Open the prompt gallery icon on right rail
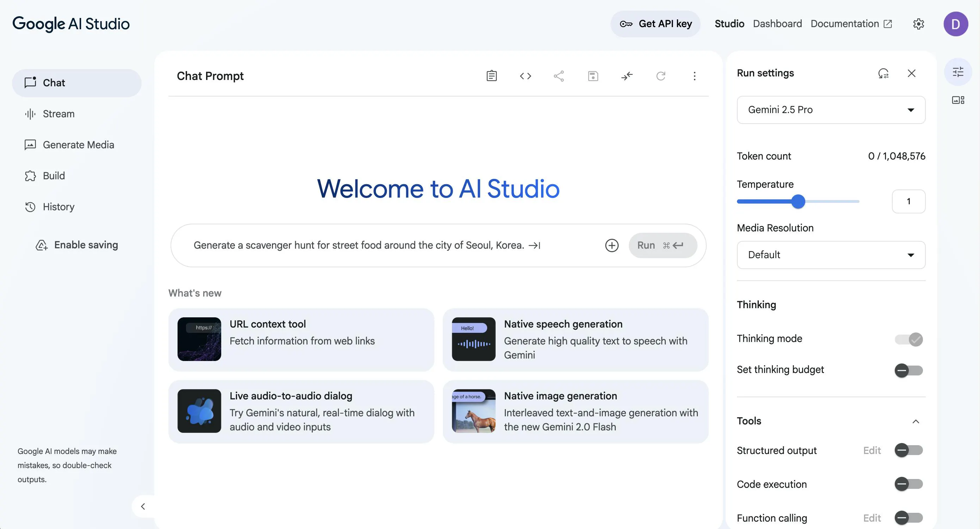The image size is (980, 529). 958,100
